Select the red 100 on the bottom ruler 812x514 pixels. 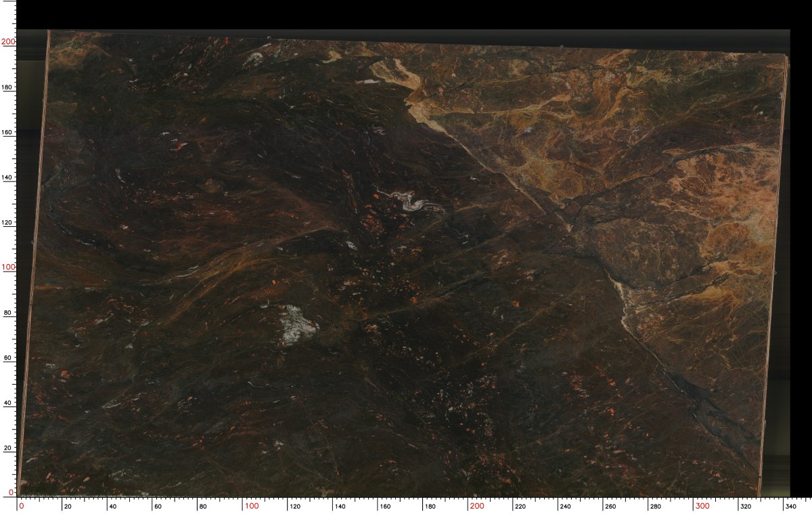(252, 506)
